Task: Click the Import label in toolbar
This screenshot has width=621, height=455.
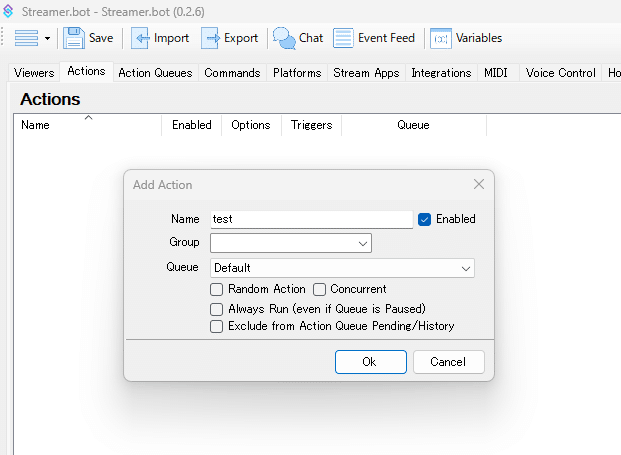Action: [171, 38]
